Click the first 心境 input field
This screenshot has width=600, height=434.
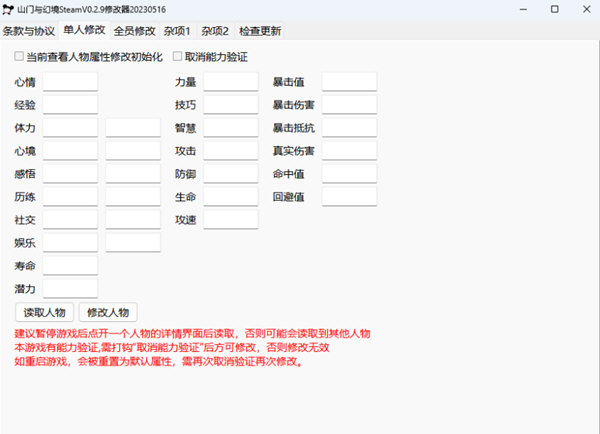[x=70, y=150]
